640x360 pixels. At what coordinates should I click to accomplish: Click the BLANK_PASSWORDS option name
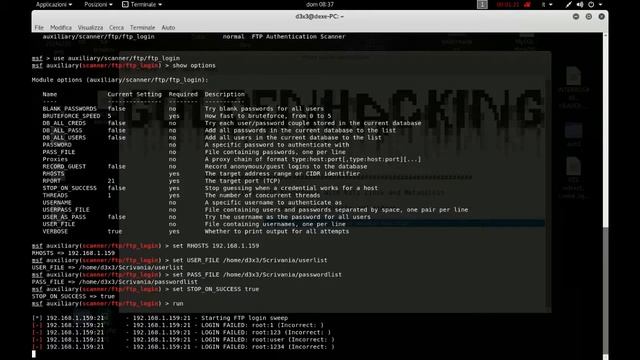pyautogui.click(x=70, y=109)
